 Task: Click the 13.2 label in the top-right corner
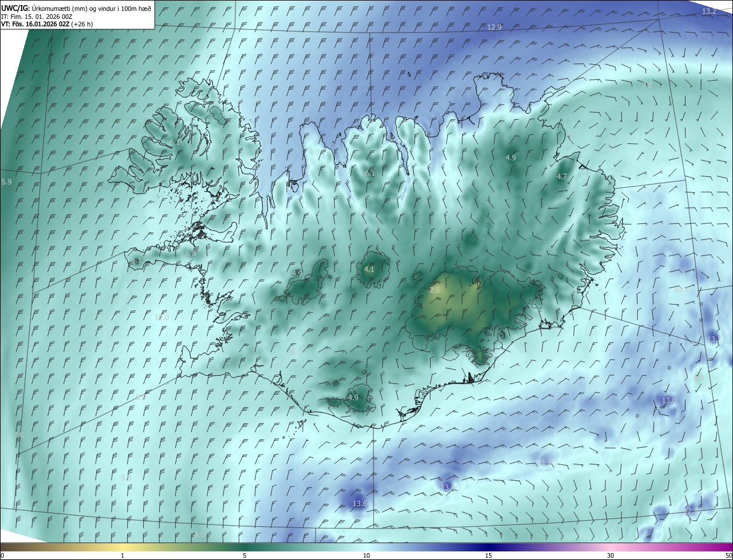[709, 11]
